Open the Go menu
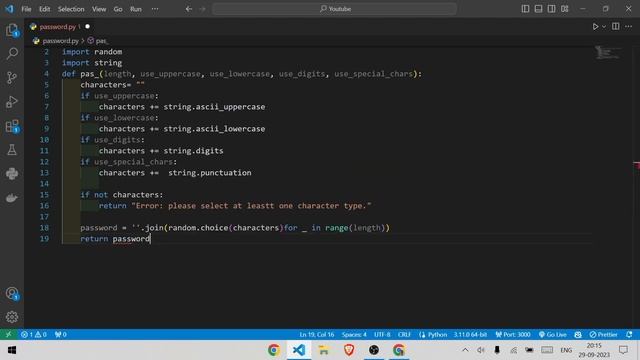The image size is (640, 360). (118, 9)
